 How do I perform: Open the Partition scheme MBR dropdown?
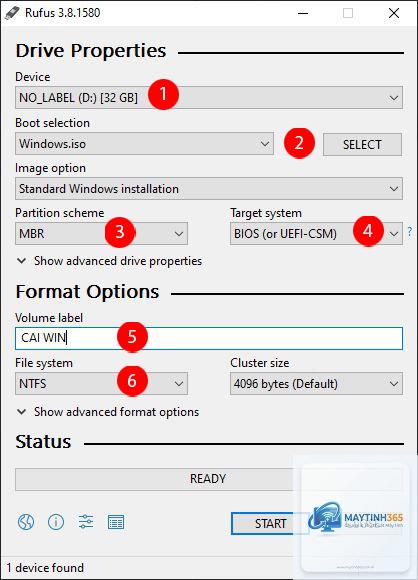point(101,233)
